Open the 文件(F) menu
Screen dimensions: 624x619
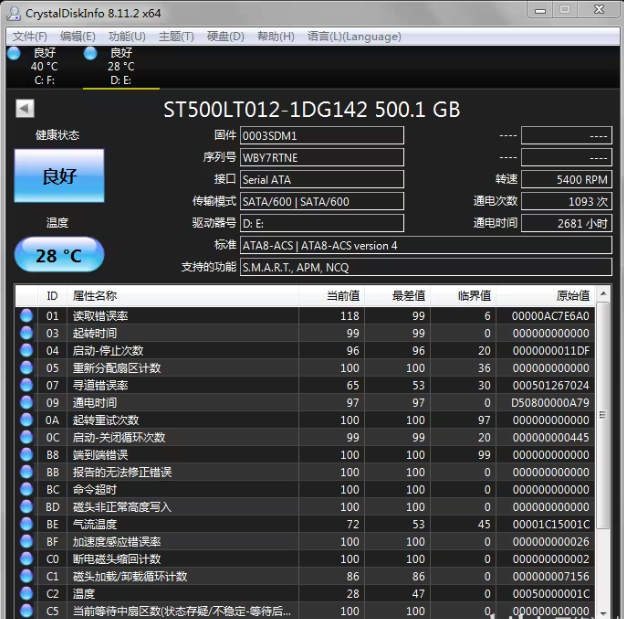click(30, 37)
